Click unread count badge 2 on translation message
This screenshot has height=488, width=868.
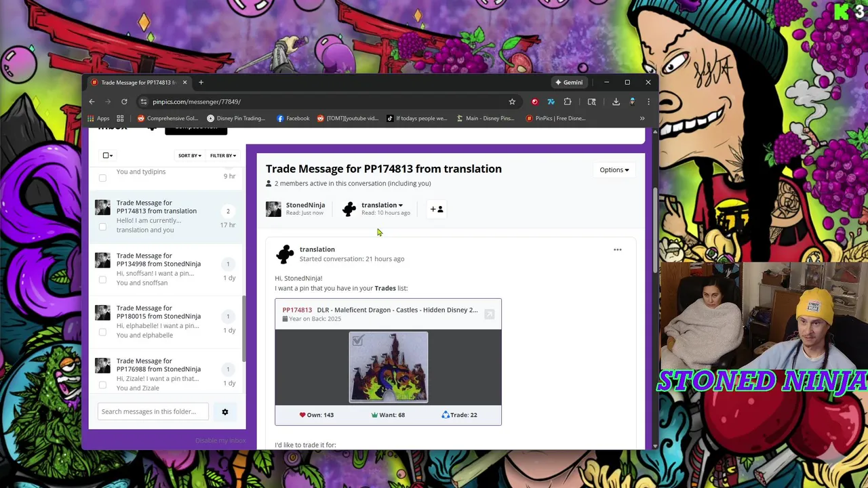228,211
